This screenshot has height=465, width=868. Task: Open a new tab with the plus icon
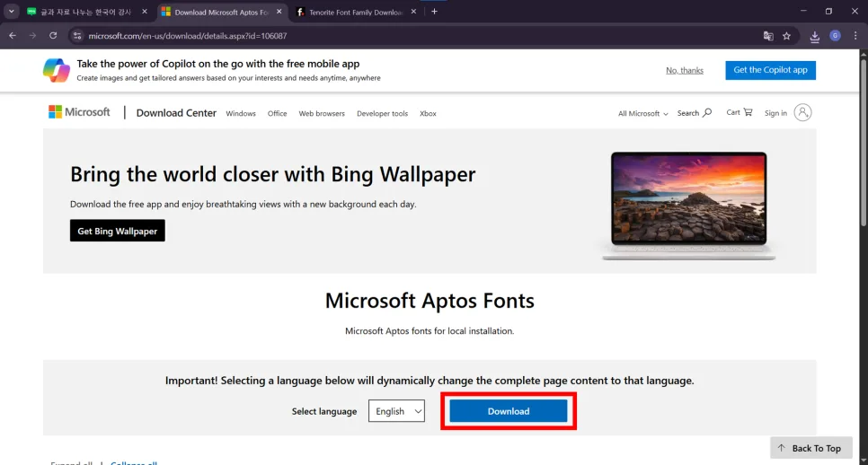pos(435,11)
